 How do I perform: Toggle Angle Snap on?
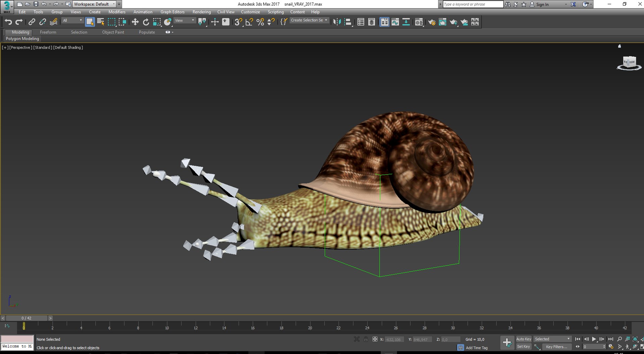pyautogui.click(x=249, y=22)
